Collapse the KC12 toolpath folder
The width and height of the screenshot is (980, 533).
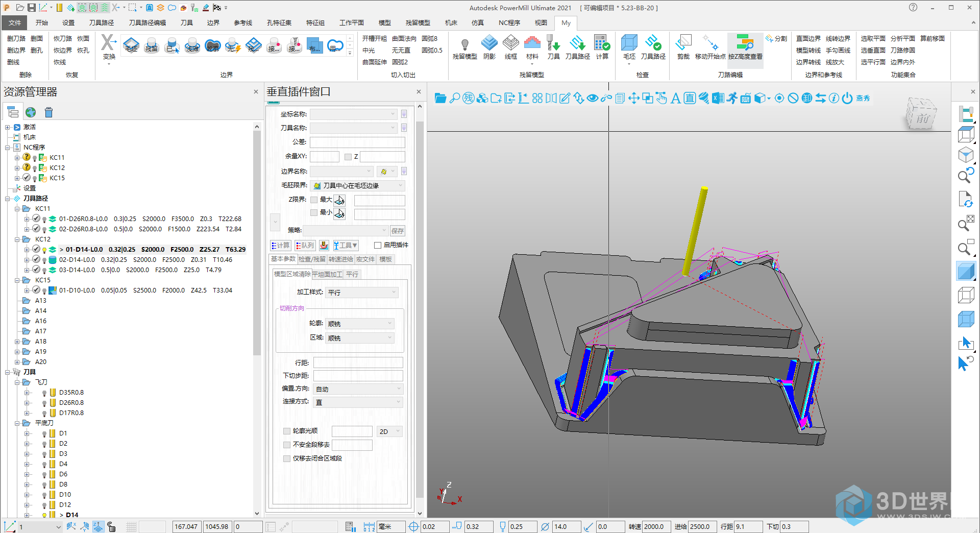click(17, 239)
